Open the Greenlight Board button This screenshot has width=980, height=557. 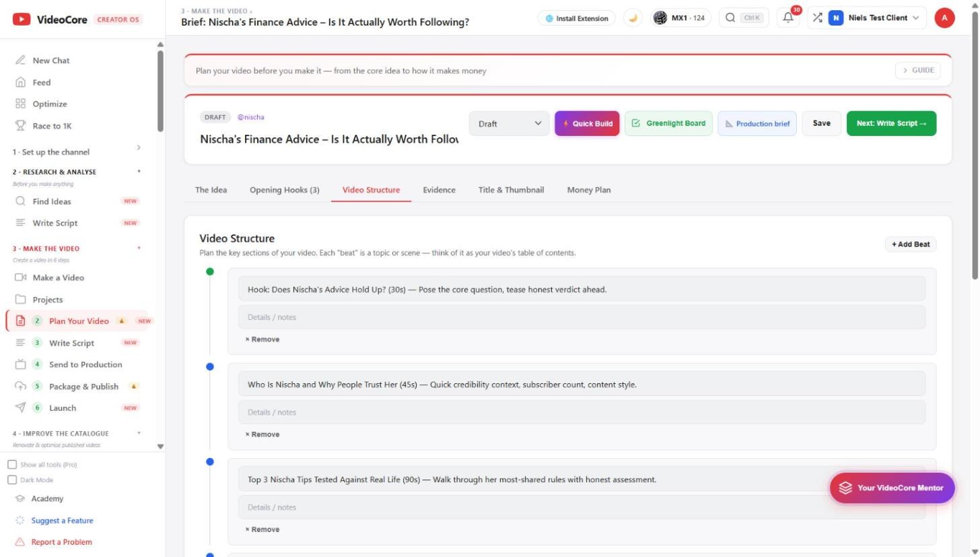point(668,123)
